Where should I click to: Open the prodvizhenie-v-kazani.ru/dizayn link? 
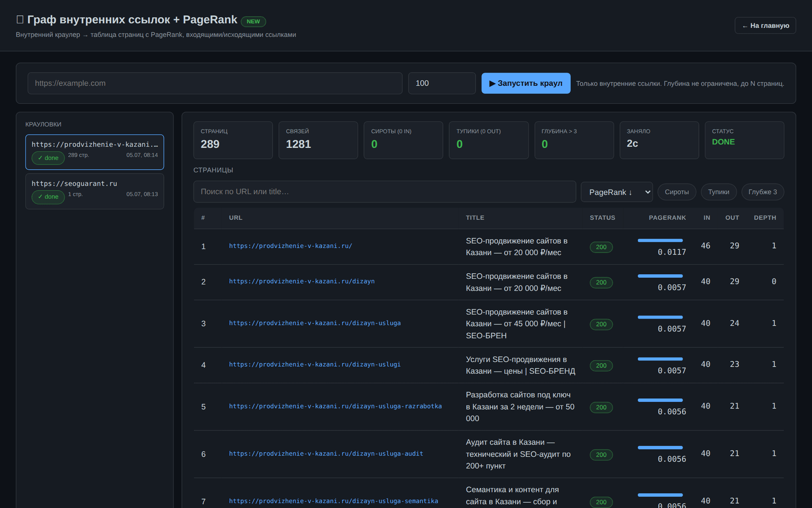click(x=302, y=281)
